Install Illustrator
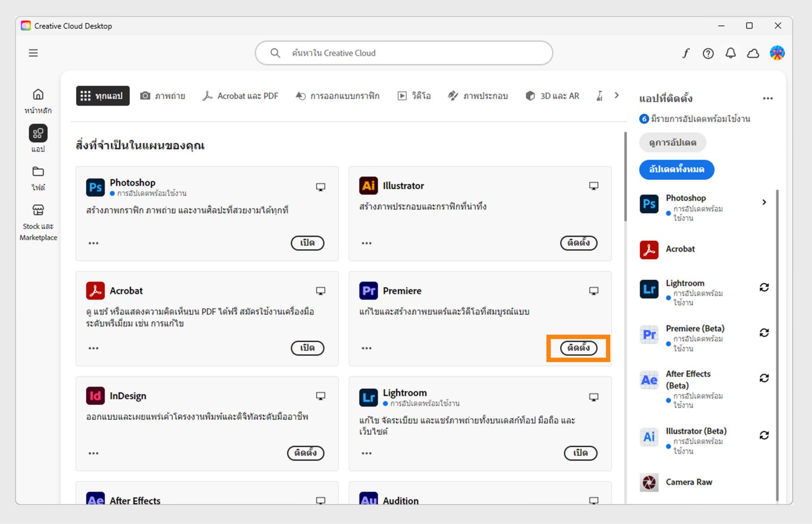The width and height of the screenshot is (812, 524). [x=579, y=243]
